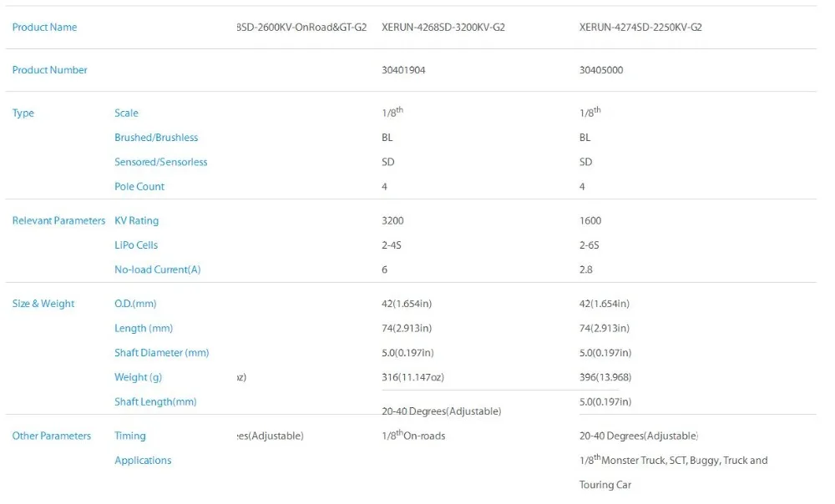Click product number 30401904
Viewport: 835px width, 504px height.
(x=403, y=70)
